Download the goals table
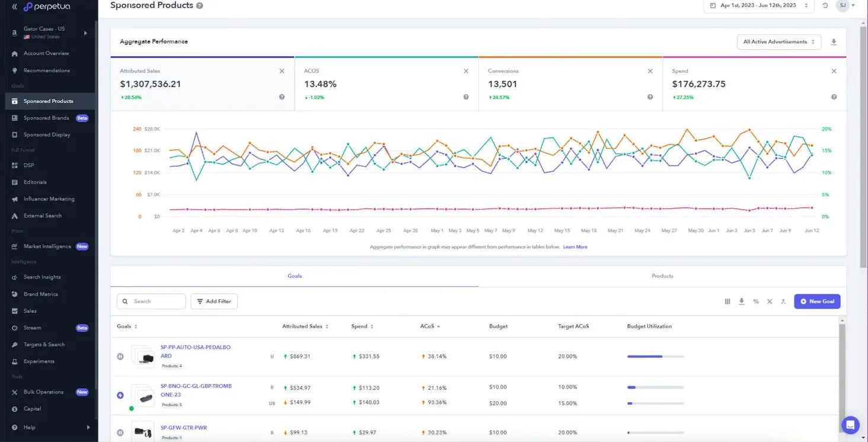 [x=741, y=302]
